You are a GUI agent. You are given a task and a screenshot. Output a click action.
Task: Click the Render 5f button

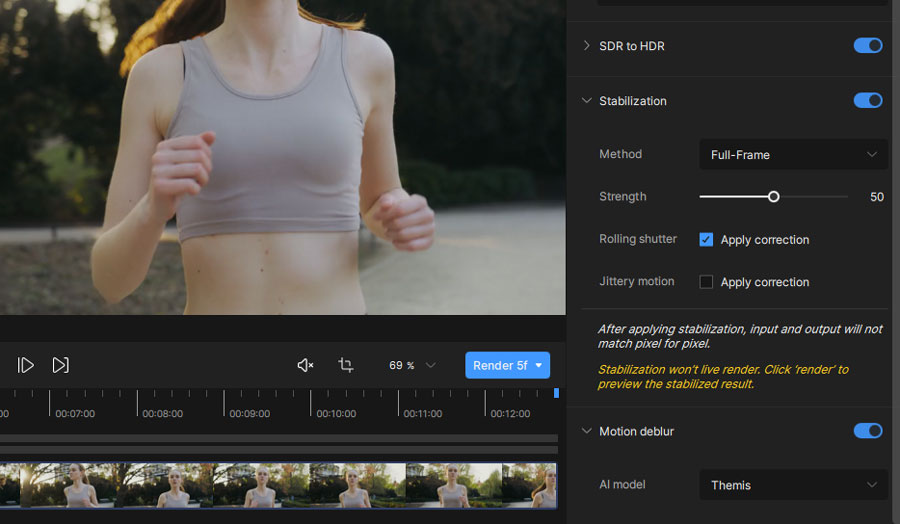[500, 365]
